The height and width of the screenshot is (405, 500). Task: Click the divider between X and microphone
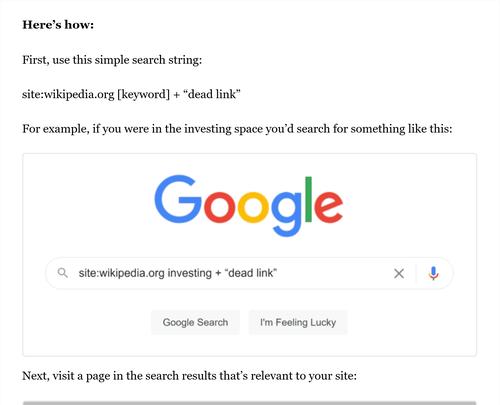tap(416, 273)
